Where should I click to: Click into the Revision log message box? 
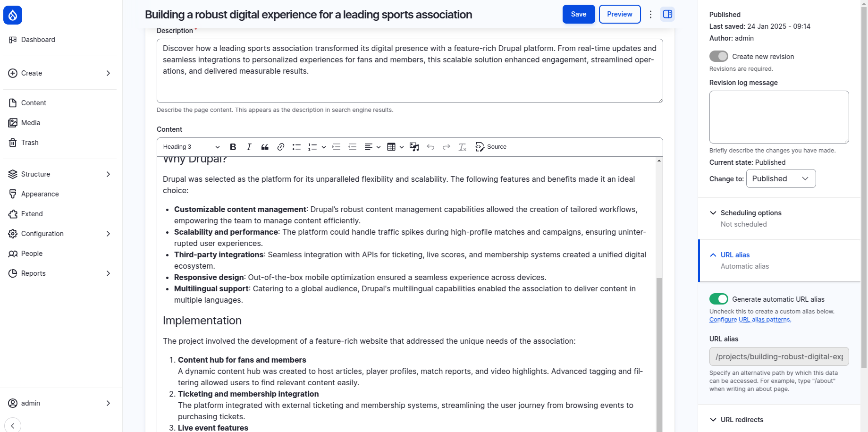point(779,117)
